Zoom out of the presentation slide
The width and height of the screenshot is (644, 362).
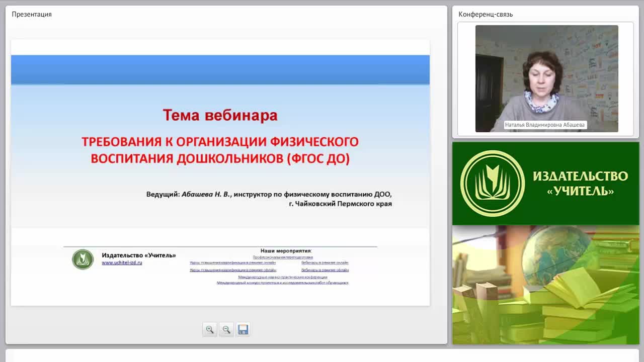[x=226, y=329]
